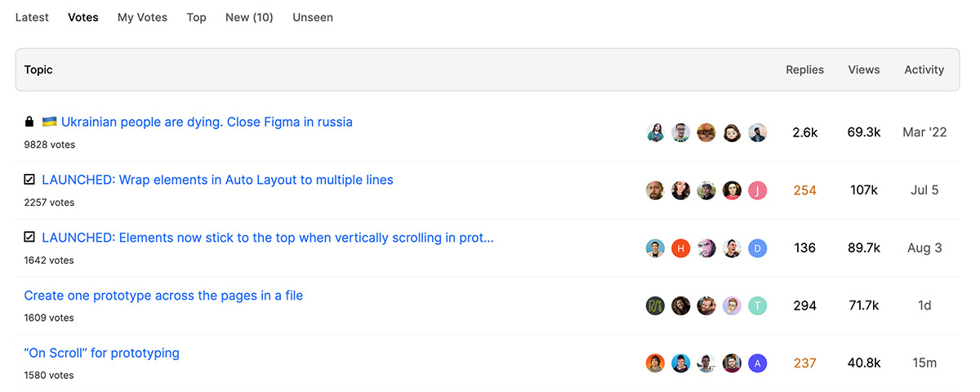Click the blue 'D' avatar icon
The width and height of the screenshot is (980, 392).
758,248
